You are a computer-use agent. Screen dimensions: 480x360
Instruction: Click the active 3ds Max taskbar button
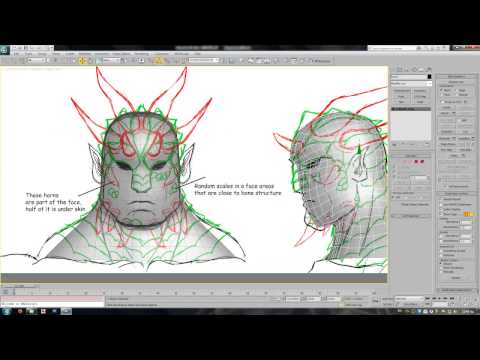66,311
